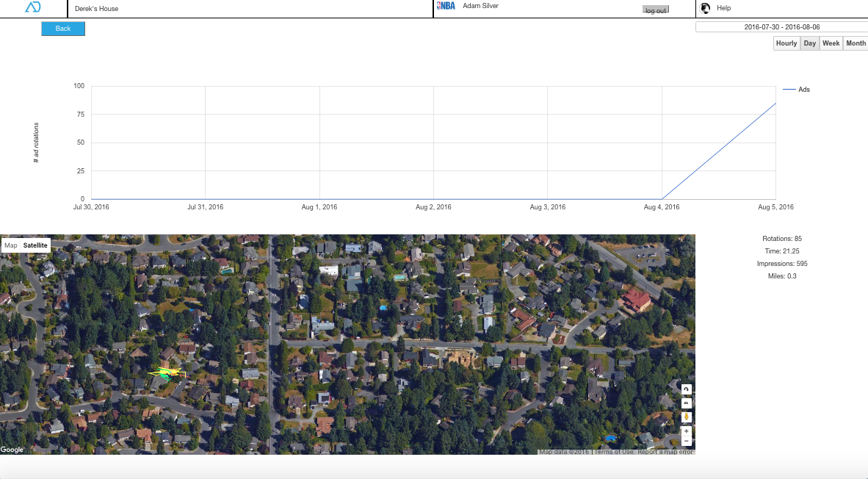Click the yellow route marker on map

[x=166, y=373]
